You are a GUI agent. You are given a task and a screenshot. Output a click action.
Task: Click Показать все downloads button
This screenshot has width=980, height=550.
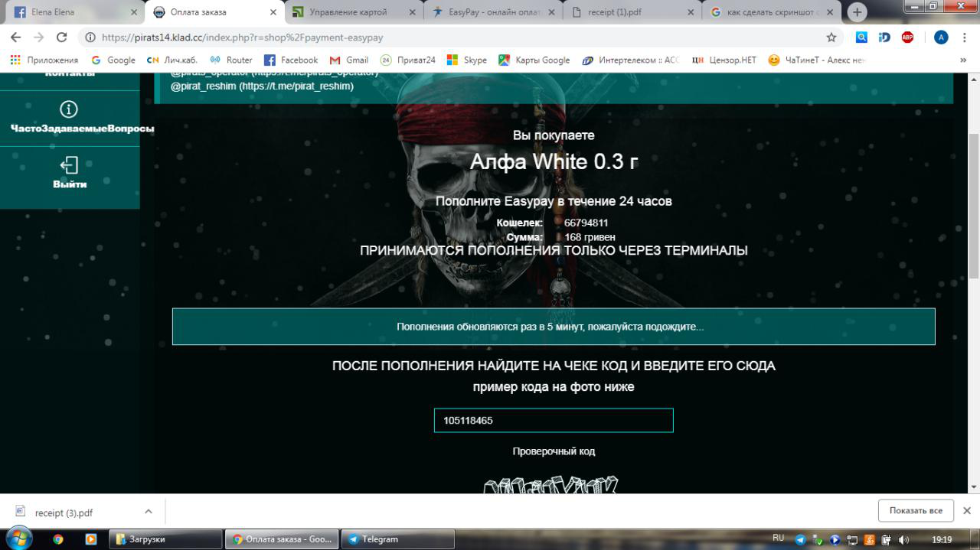coord(916,510)
